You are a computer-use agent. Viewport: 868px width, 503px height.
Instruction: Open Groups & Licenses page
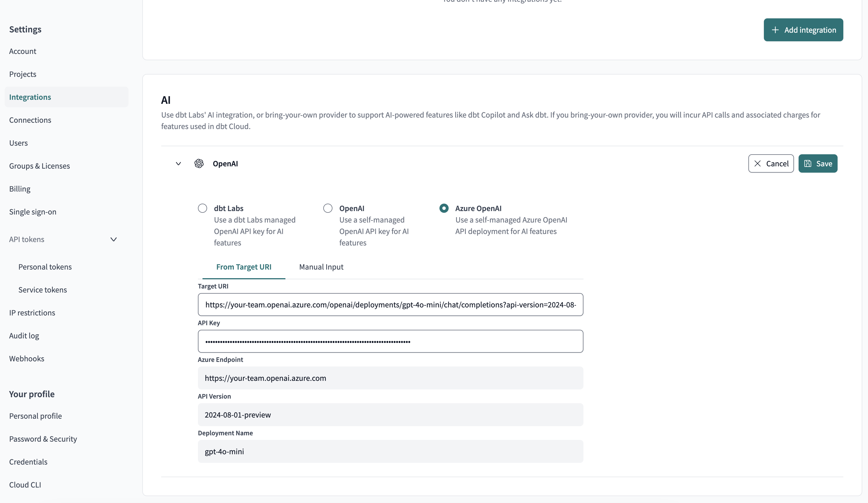40,166
